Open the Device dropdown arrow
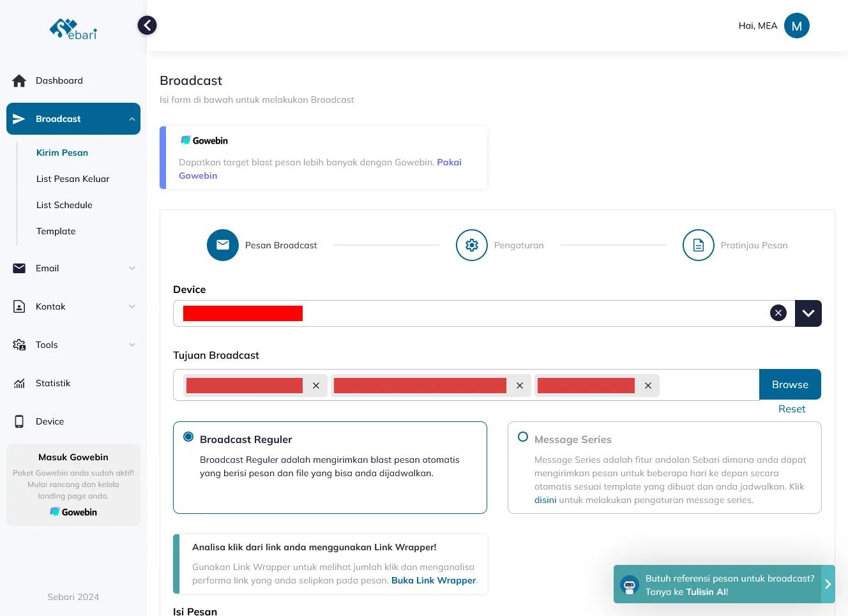The image size is (848, 616). pos(808,313)
